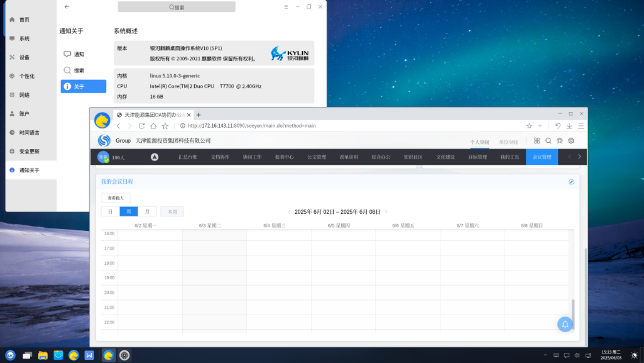Image resolution: width=644 pixels, height=363 pixels.
Task: Select 安全更新 in settings sidebar
Action: coord(29,152)
